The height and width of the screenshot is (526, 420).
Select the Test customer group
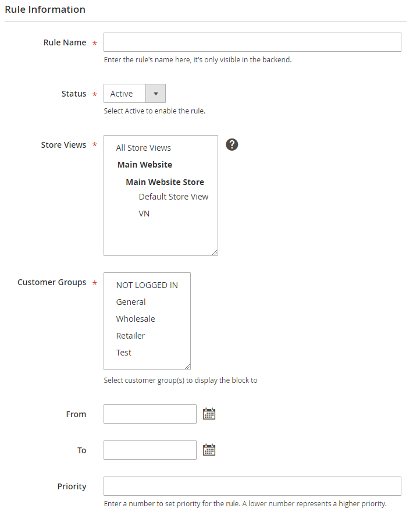tap(124, 353)
